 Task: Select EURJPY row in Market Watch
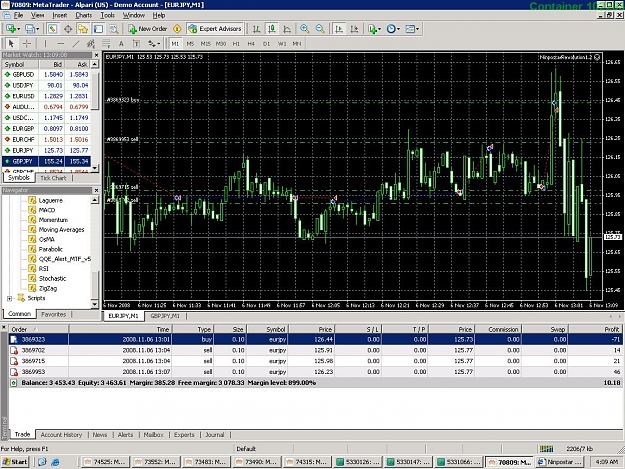coord(46,151)
